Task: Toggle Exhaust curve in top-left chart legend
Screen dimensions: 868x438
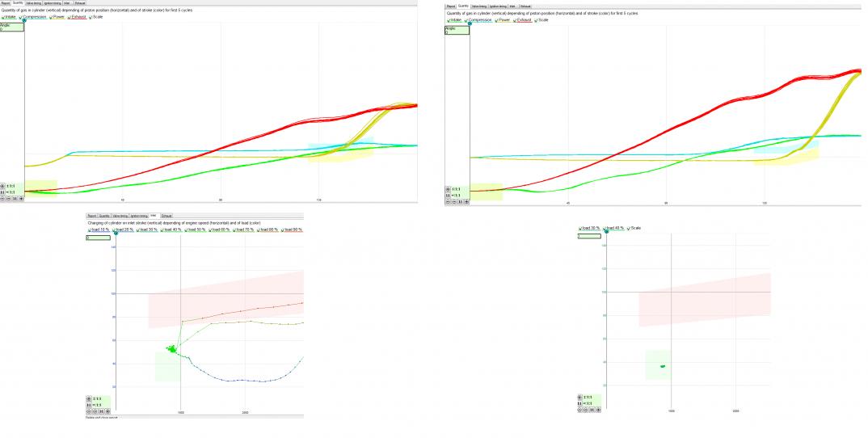Action: pyautogui.click(x=77, y=17)
